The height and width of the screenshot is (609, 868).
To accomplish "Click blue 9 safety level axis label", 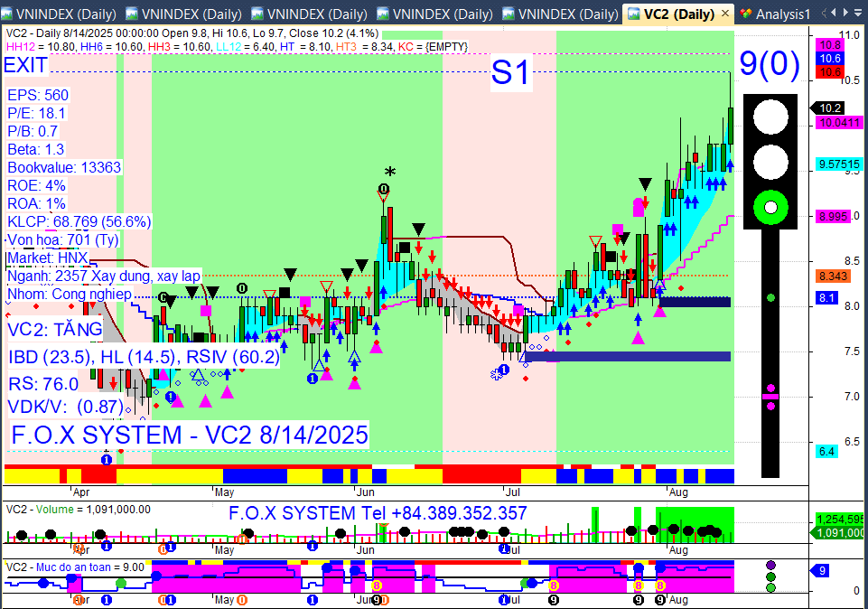I will click(x=820, y=571).
